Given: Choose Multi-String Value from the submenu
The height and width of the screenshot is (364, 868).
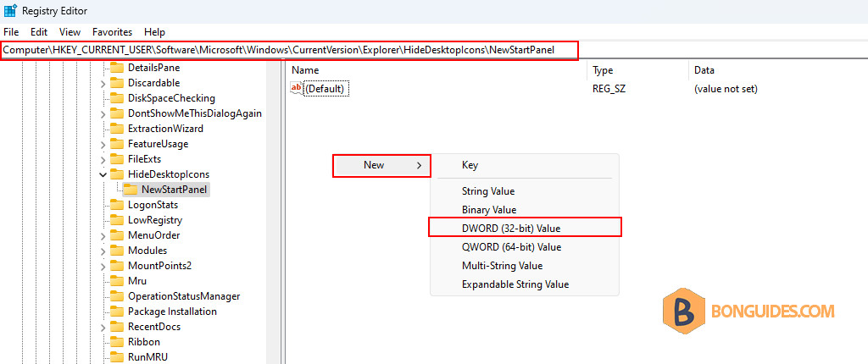Looking at the screenshot, I should coord(525,266).
